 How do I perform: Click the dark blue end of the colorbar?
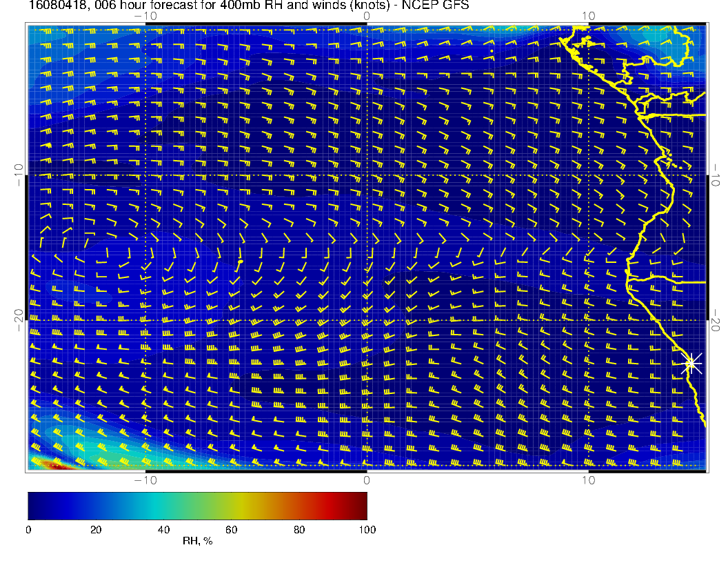[34, 505]
